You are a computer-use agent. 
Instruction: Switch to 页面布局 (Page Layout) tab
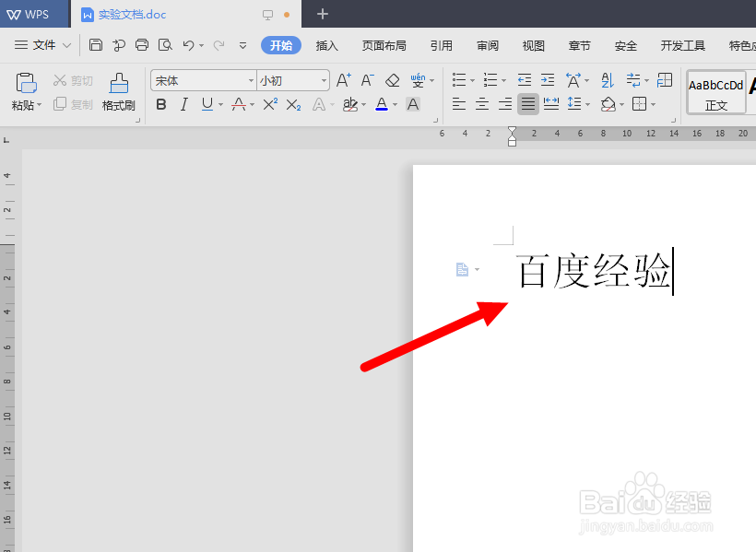[384, 46]
